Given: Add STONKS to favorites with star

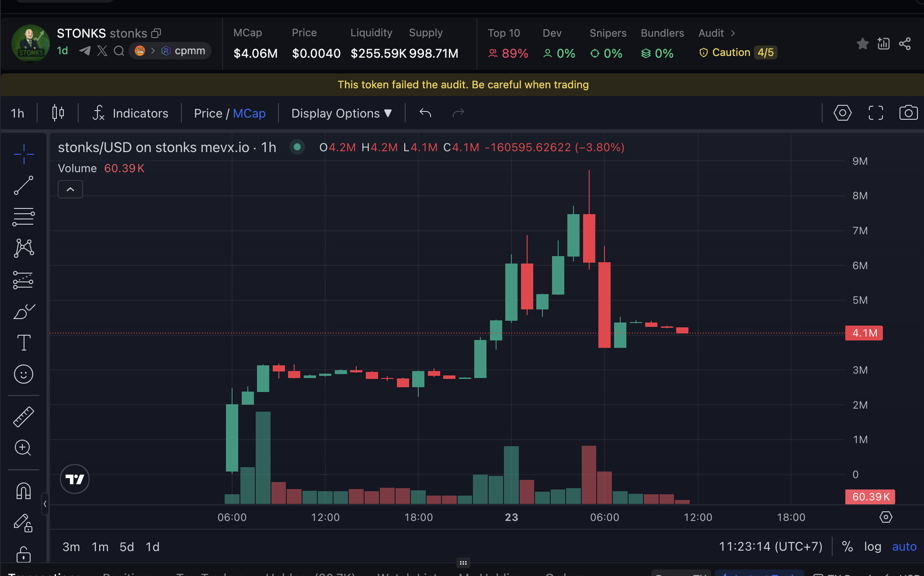Looking at the screenshot, I should tap(862, 44).
